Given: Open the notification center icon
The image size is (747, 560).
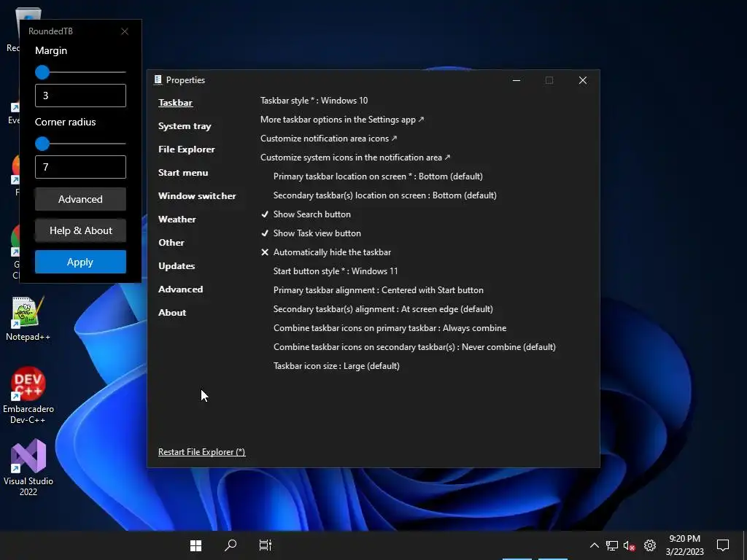Looking at the screenshot, I should pos(723,545).
